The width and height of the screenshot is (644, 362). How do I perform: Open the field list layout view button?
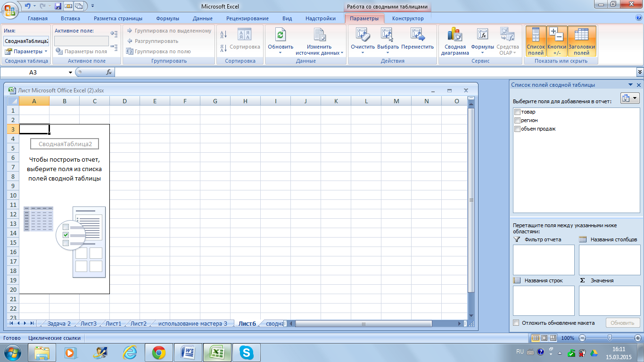point(629,98)
